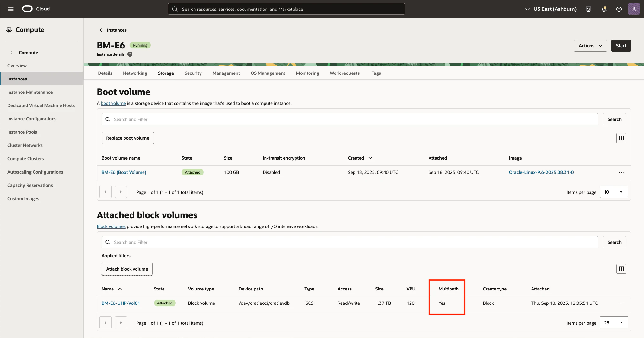Open BM-E6 (Boot Volume) link
This screenshot has height=338, width=644.
124,172
